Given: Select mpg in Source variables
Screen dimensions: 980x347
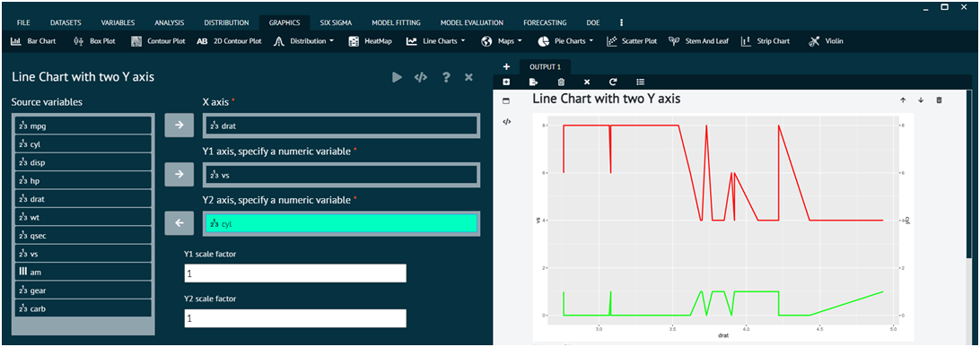Looking at the screenshot, I should 83,126.
